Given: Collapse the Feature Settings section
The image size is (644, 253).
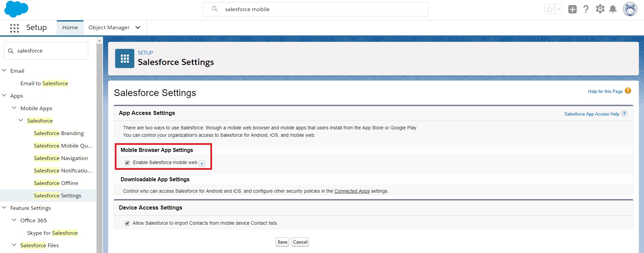Looking at the screenshot, I should [4, 208].
